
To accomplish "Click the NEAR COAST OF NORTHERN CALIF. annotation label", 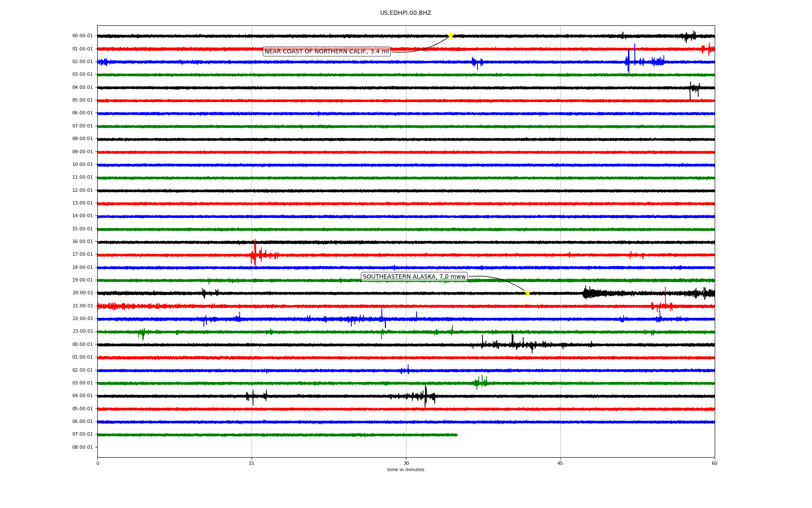I will (x=326, y=52).
